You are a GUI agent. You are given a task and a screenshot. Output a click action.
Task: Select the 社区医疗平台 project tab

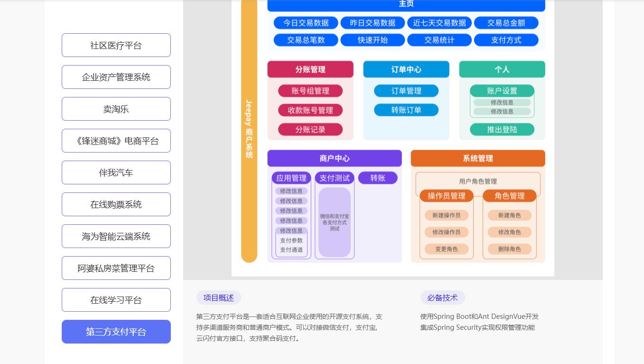point(116,45)
